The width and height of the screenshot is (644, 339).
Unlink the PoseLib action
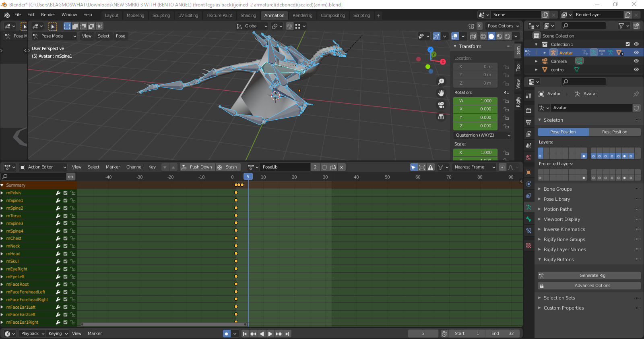point(341,167)
